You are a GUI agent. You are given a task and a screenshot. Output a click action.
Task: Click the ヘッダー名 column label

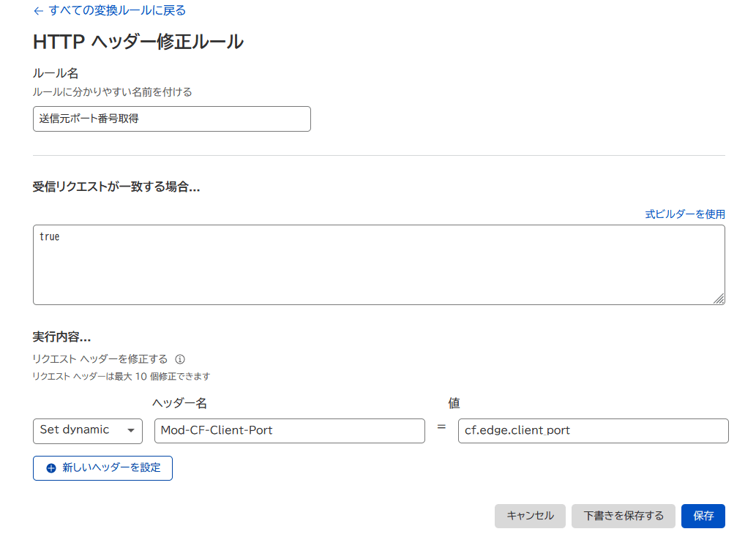tap(179, 403)
